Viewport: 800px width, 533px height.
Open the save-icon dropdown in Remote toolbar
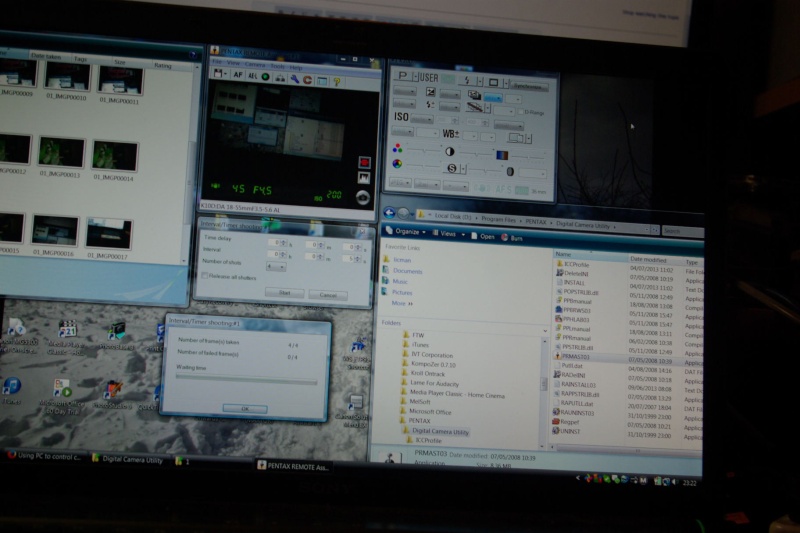(224, 74)
